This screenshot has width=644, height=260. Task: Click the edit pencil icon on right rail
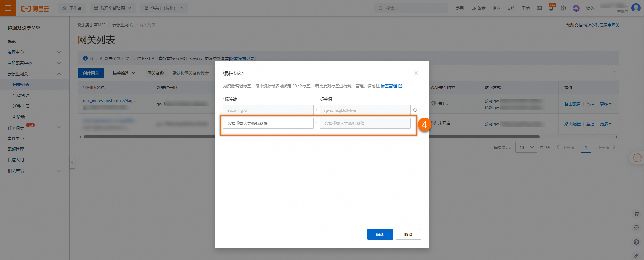(x=636, y=256)
